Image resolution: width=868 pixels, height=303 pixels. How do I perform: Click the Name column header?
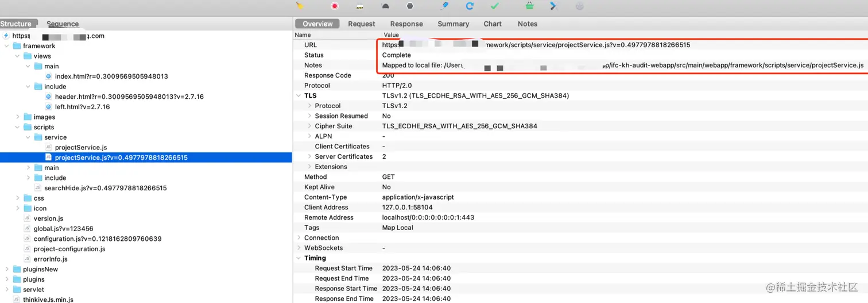303,35
